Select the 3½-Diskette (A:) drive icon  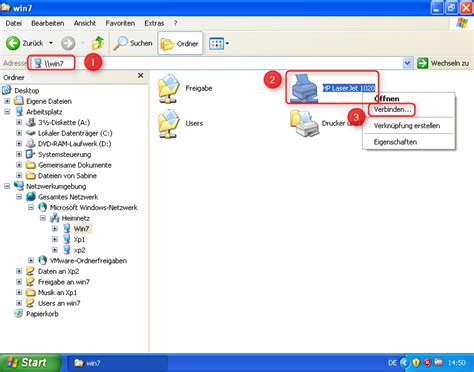31,122
